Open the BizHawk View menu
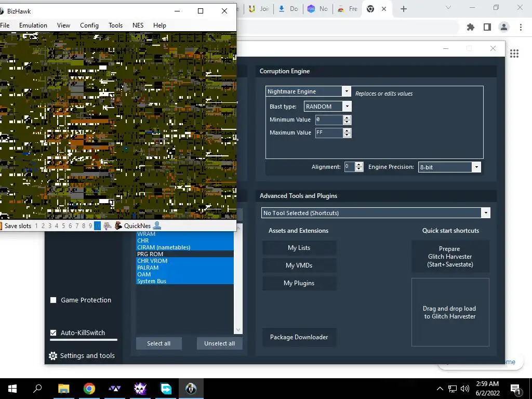532x399 pixels. 63,25
